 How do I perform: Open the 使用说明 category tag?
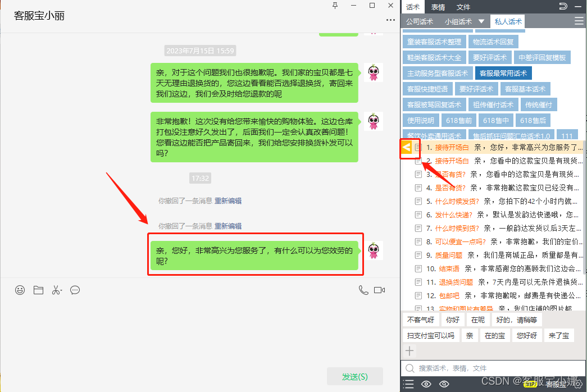pyautogui.click(x=420, y=121)
